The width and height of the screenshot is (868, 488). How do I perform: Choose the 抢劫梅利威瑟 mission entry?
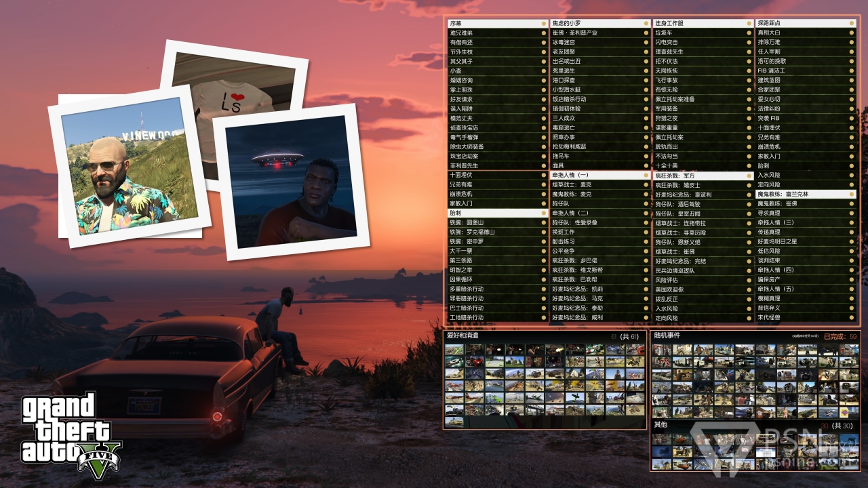coord(600,146)
